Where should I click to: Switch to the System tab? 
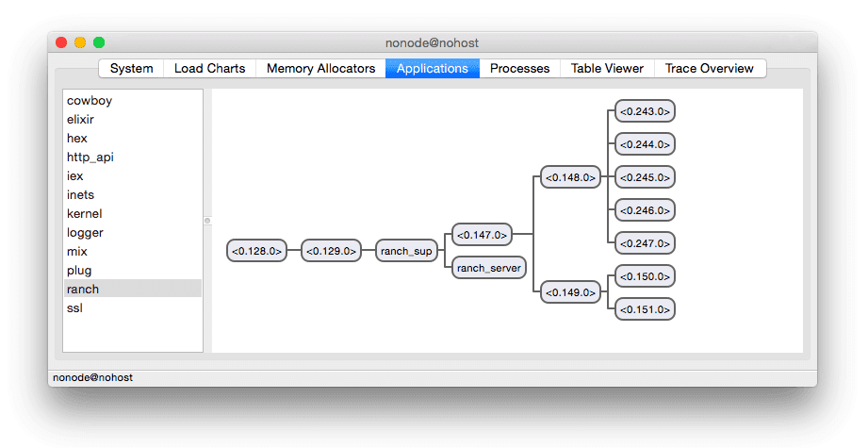[x=131, y=69]
